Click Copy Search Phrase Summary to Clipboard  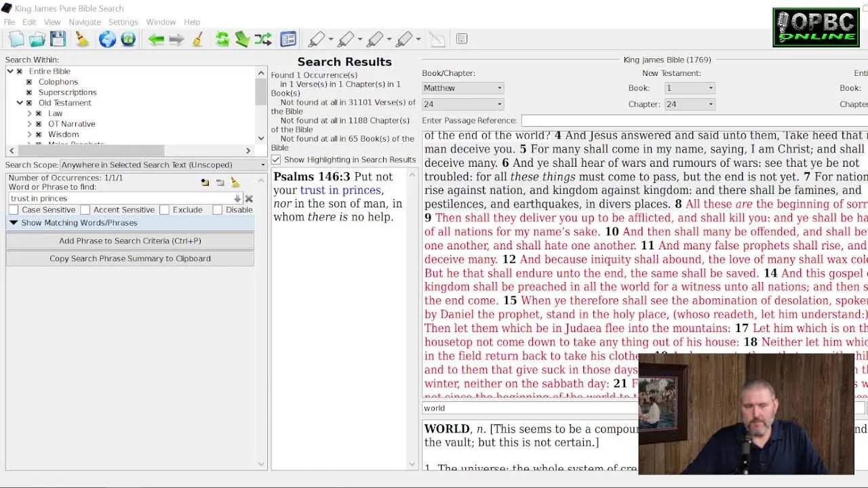point(130,258)
